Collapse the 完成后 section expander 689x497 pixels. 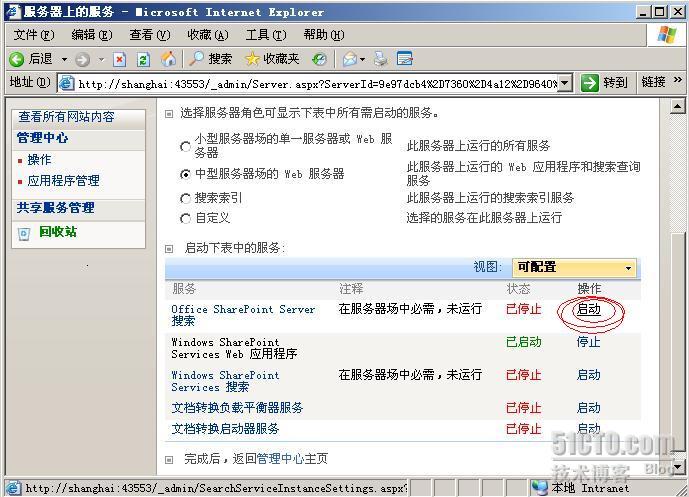coord(169,460)
